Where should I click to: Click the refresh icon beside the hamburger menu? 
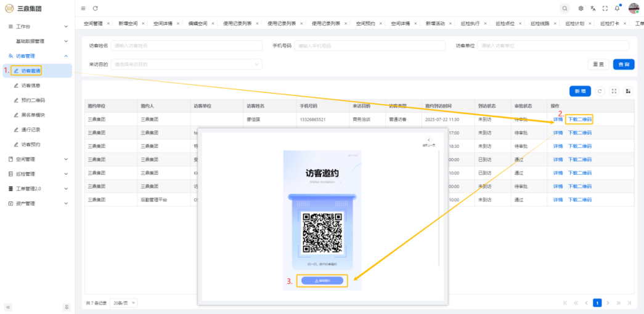[x=95, y=8]
